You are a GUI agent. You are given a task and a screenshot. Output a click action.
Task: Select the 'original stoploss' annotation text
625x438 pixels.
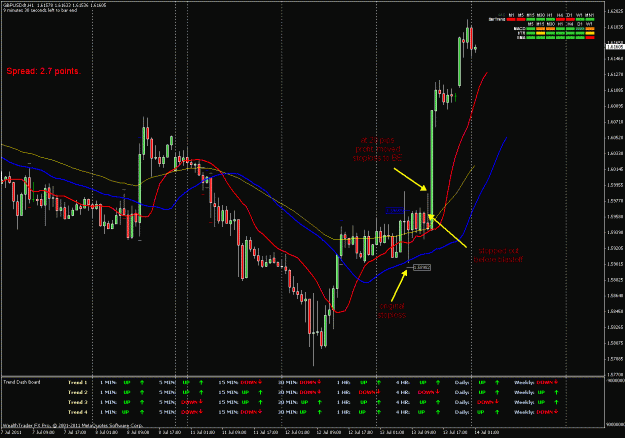tap(392, 310)
